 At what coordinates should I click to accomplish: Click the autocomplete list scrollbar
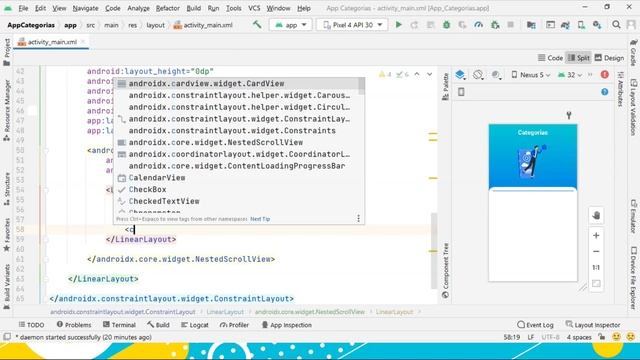click(362, 86)
